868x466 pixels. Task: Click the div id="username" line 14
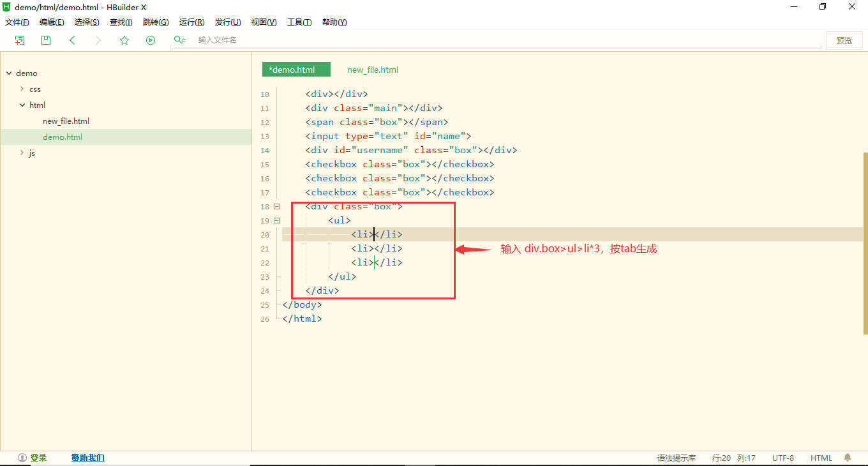point(411,150)
